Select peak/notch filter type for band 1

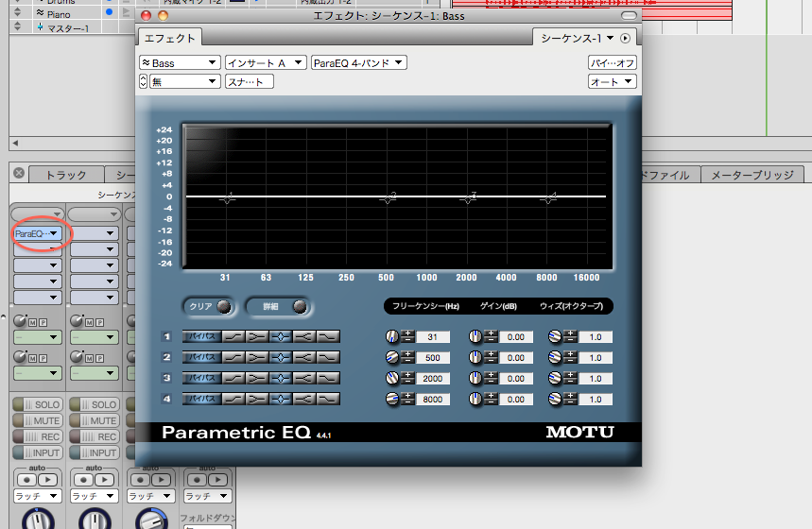(281, 336)
